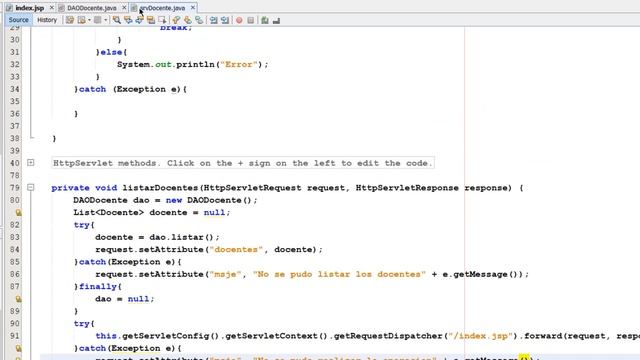Click the "msje" string on line 86
This screenshot has height=360, width=640.
coord(225,274)
